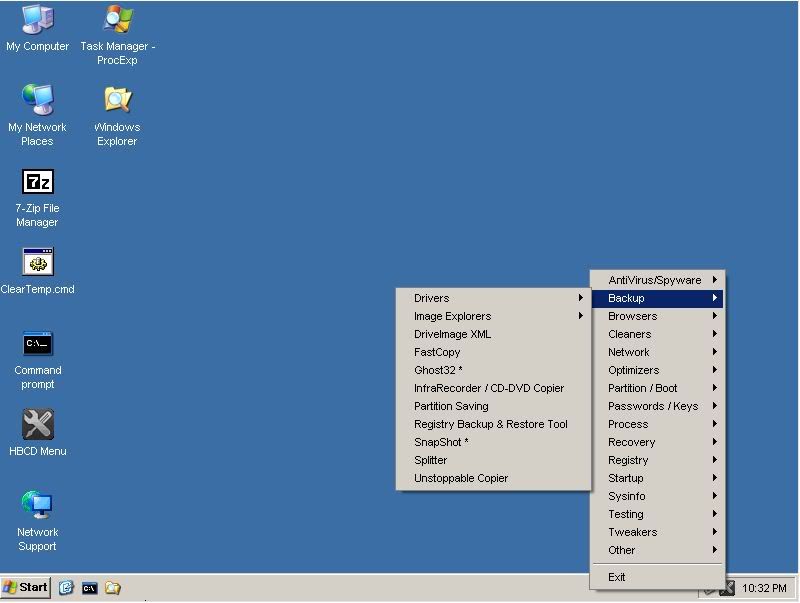The height and width of the screenshot is (603, 800).
Task: Open the Network submenu
Action: tap(657, 352)
